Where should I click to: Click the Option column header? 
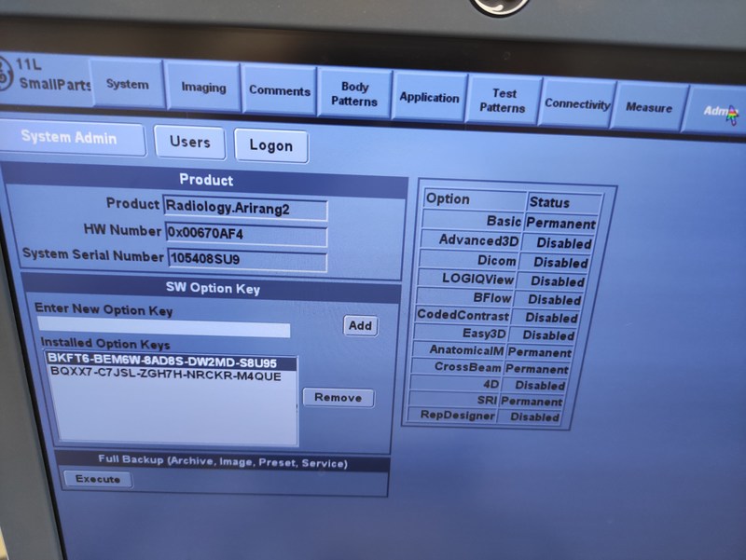point(475,199)
